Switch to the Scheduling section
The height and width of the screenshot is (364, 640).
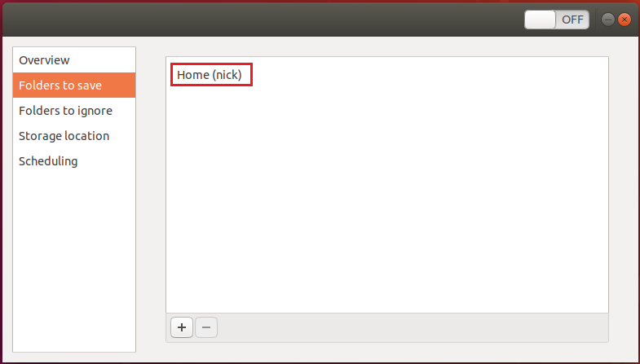pyautogui.click(x=74, y=161)
